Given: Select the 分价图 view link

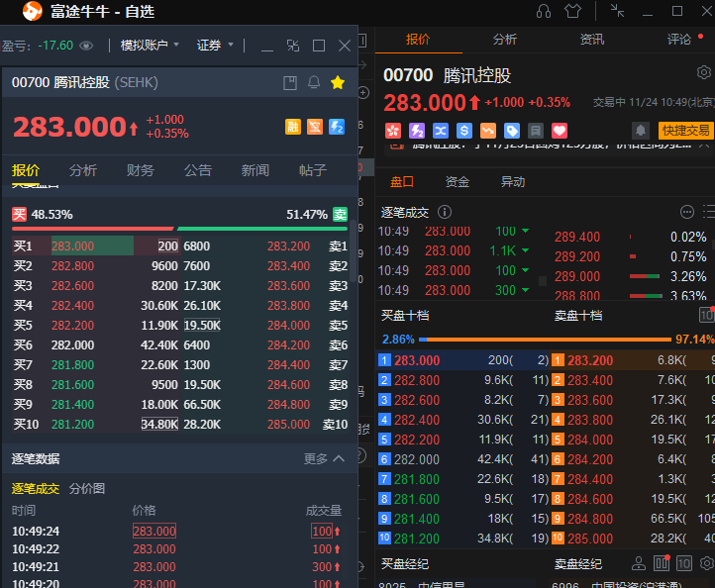Looking at the screenshot, I should [x=87, y=488].
